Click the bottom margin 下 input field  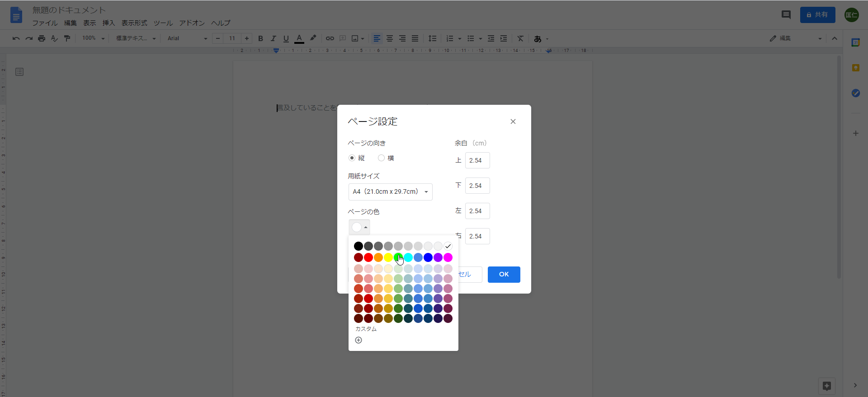point(477,186)
